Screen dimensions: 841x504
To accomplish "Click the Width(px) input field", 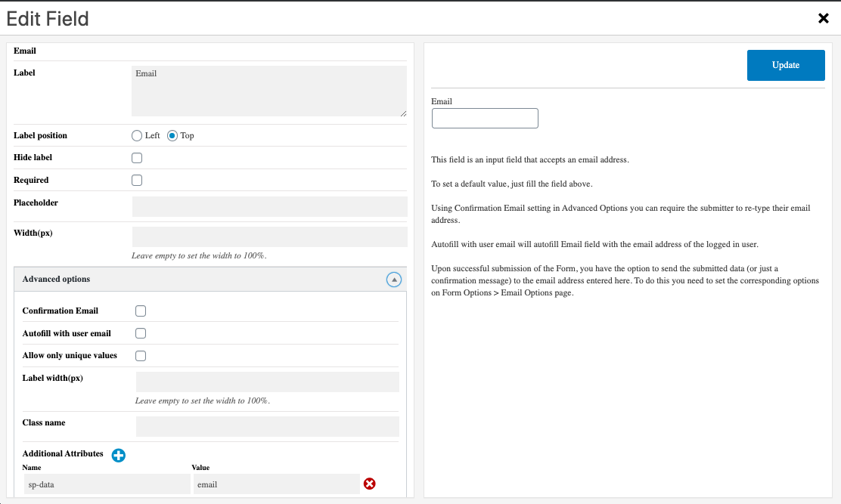I will [269, 237].
